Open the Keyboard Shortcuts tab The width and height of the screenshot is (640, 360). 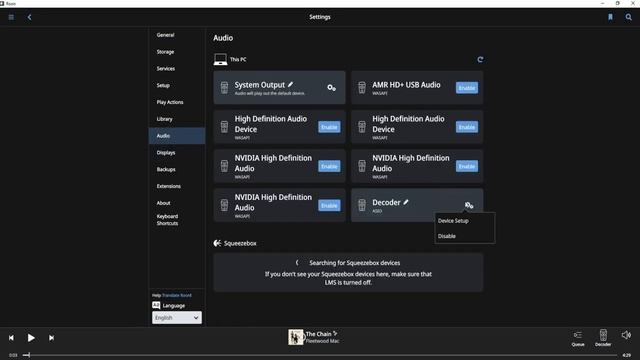pos(167,220)
